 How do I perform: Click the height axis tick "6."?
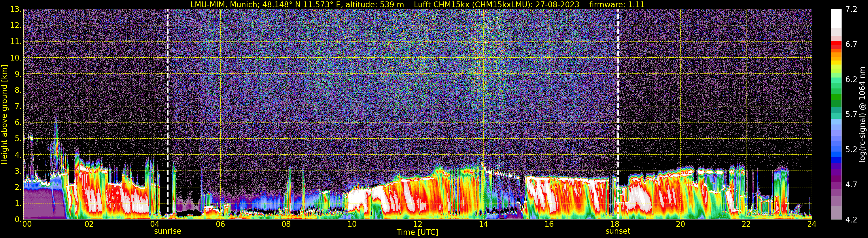tap(18, 123)
